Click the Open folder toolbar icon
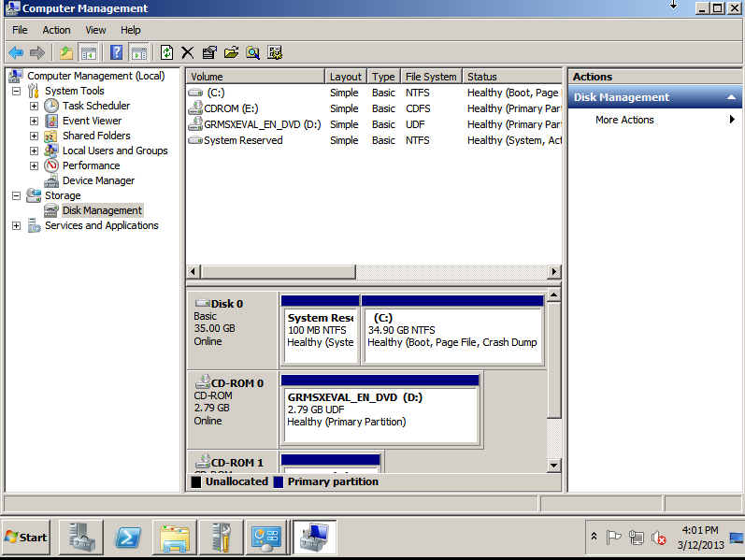Viewport: 745px width, 560px height. (x=232, y=52)
